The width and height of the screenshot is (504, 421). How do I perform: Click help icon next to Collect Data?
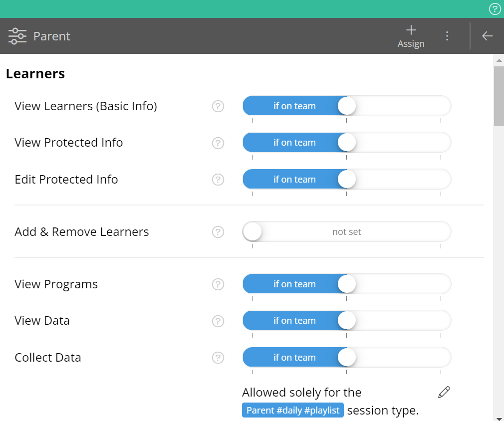pos(218,358)
